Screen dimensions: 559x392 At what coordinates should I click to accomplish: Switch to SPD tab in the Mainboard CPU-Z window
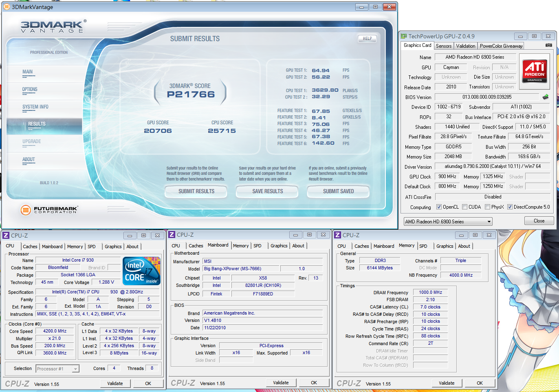click(x=257, y=246)
